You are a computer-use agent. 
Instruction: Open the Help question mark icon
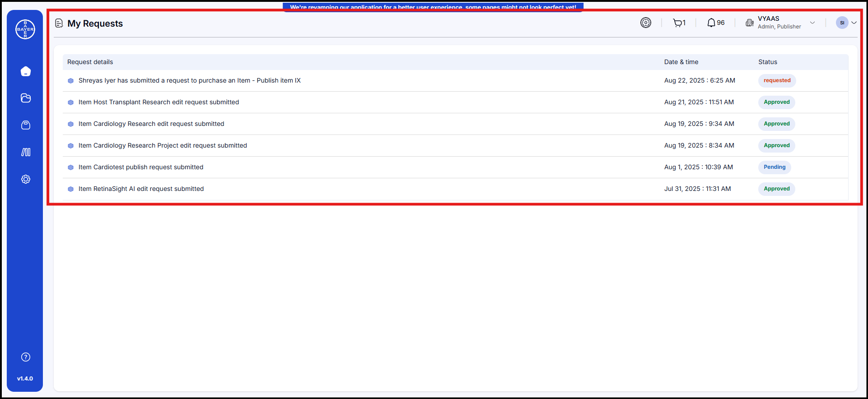pyautogui.click(x=26, y=357)
